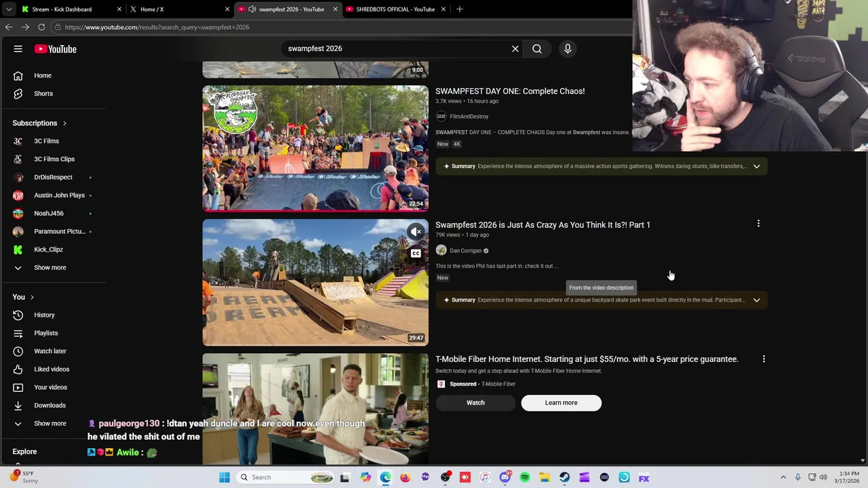868x488 pixels.
Task: Click the Windows taskbar Search box
Action: pyautogui.click(x=285, y=477)
